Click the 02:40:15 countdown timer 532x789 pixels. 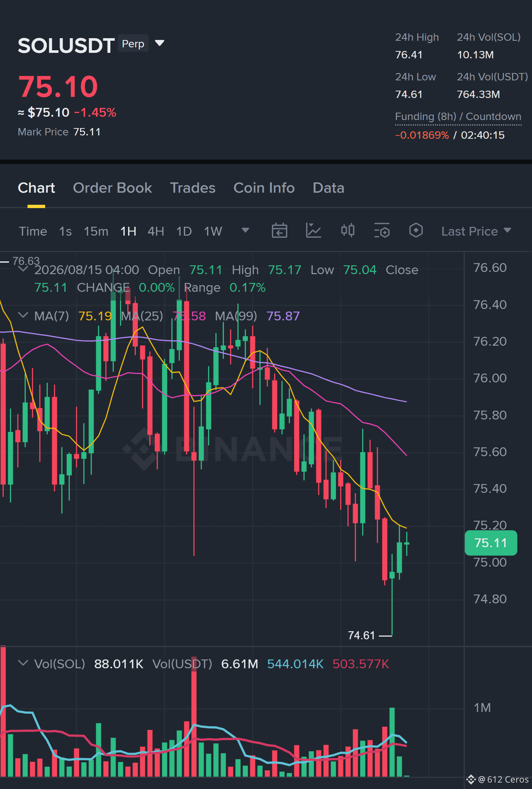click(x=483, y=135)
